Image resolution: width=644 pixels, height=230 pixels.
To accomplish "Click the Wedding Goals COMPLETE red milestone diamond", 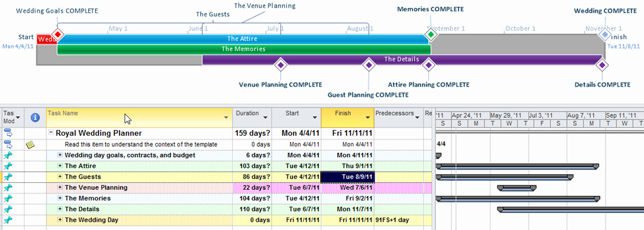I will [58, 34].
